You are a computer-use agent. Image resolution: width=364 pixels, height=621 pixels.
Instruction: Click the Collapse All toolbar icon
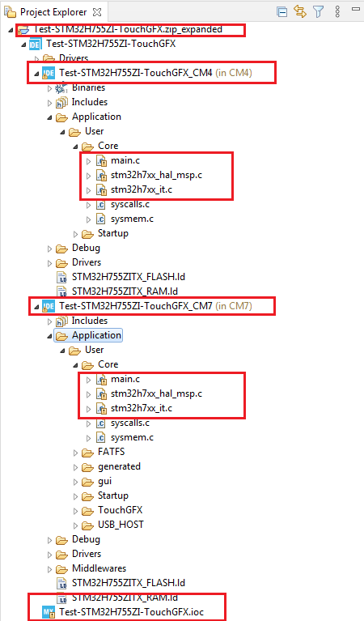(x=281, y=12)
